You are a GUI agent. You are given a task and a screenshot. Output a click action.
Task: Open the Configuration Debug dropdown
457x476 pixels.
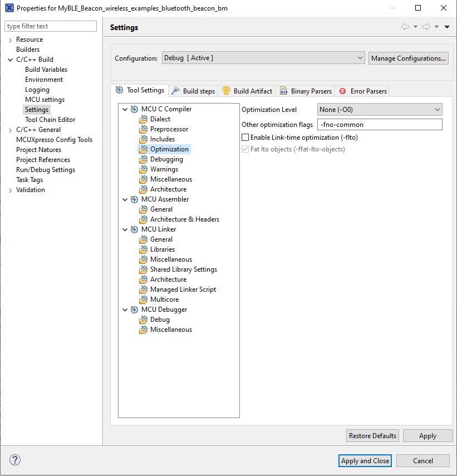[x=263, y=58]
